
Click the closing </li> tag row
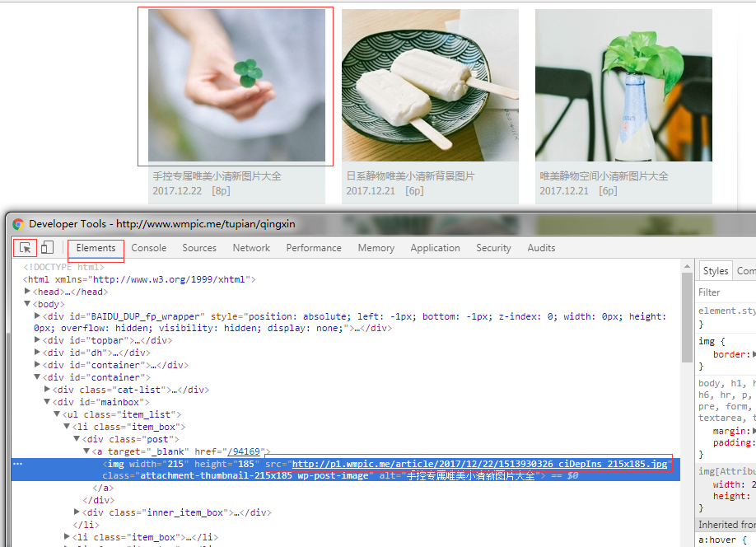[x=86, y=525]
